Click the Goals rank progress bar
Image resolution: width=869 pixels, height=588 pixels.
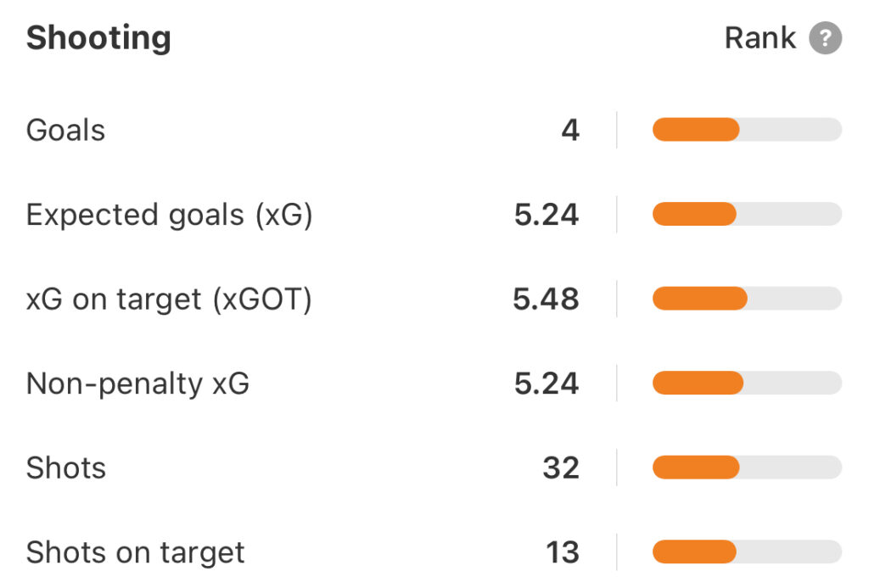tap(747, 130)
